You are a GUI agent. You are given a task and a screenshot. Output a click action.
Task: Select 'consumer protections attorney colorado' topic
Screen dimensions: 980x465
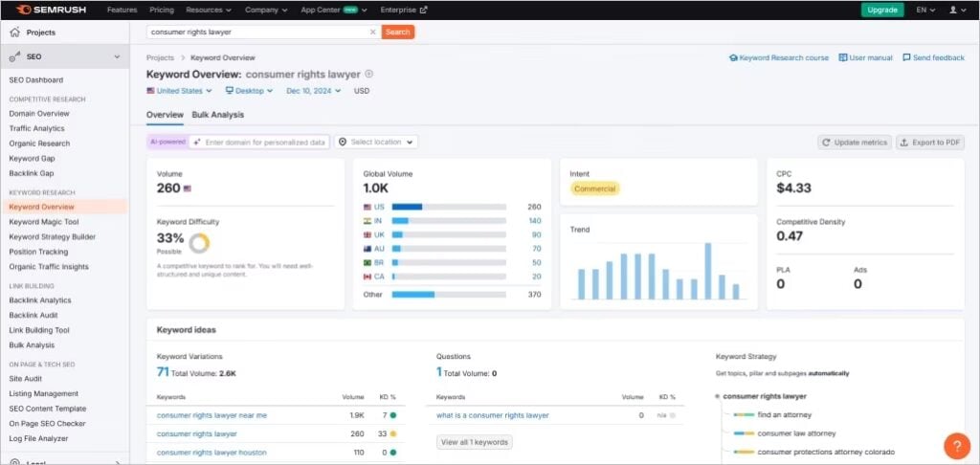click(826, 452)
